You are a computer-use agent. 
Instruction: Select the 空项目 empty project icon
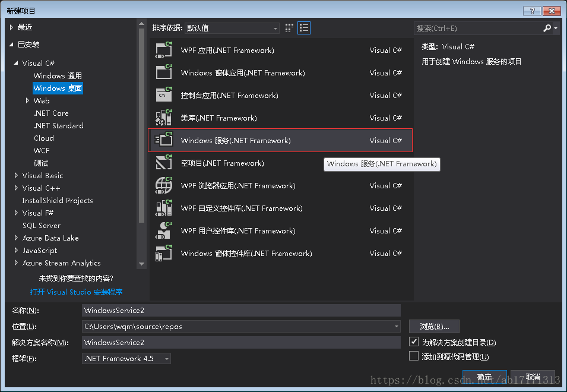coord(164,163)
